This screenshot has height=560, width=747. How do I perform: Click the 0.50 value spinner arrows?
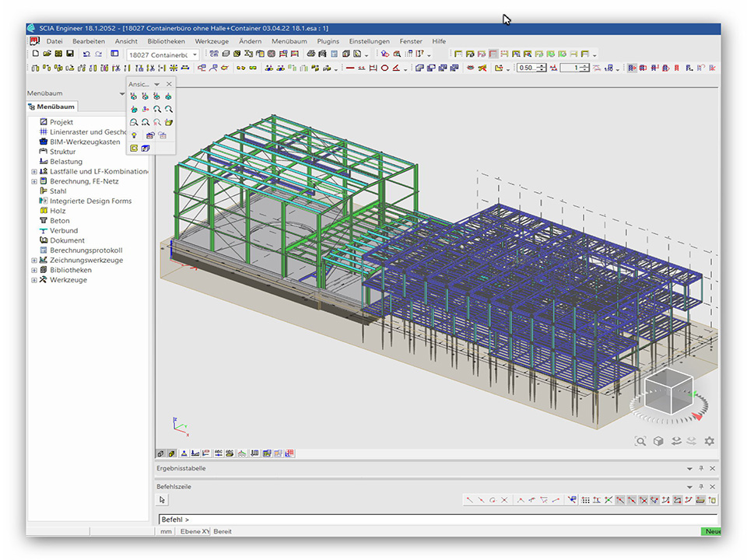point(542,68)
